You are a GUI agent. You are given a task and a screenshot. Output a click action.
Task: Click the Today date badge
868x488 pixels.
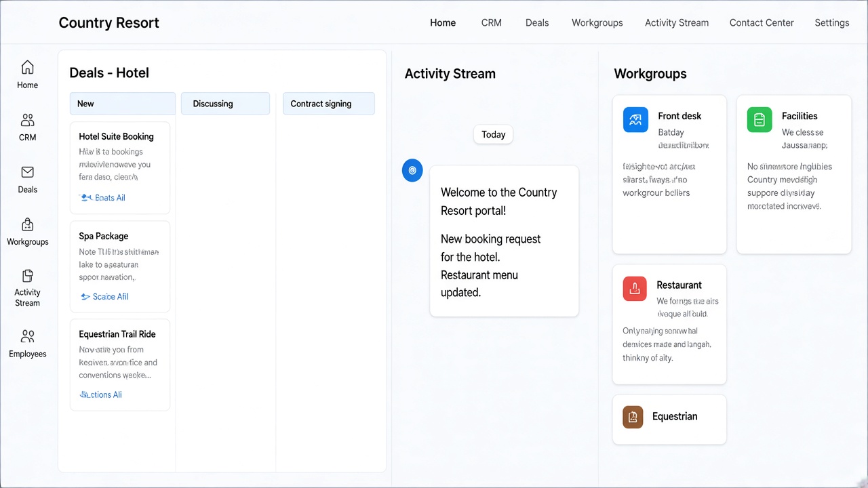coord(494,134)
